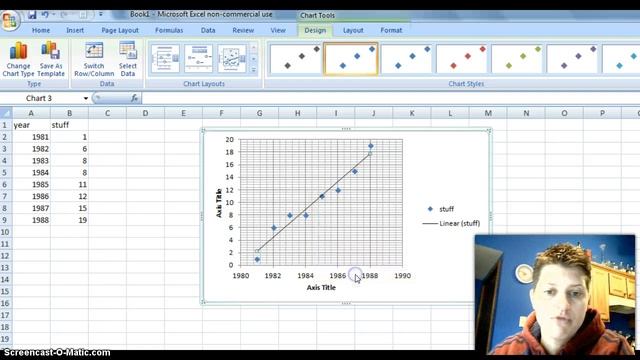Image resolution: width=640 pixels, height=360 pixels.
Task: Click the Office button logo
Action: [9, 19]
